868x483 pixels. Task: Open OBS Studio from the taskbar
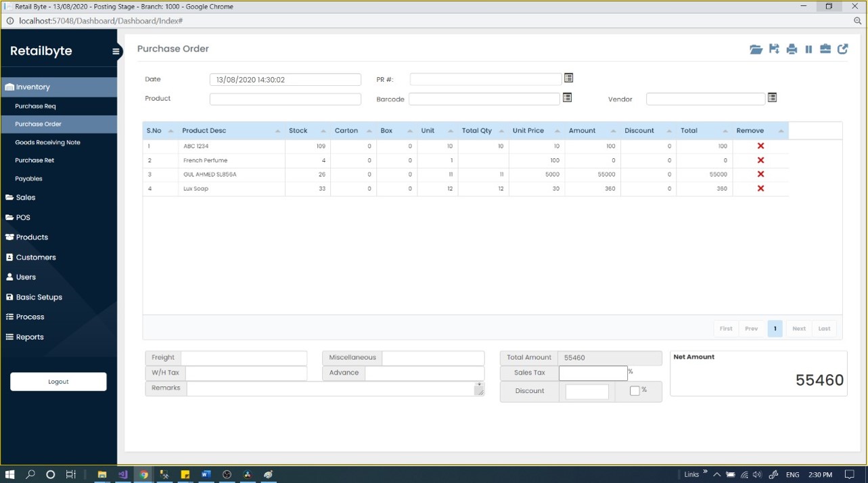227,475
